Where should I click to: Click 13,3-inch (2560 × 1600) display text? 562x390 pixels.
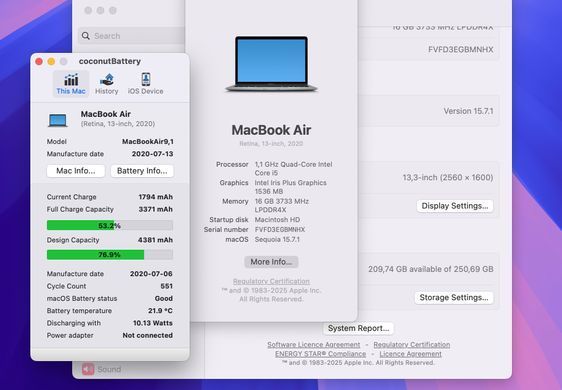448,177
